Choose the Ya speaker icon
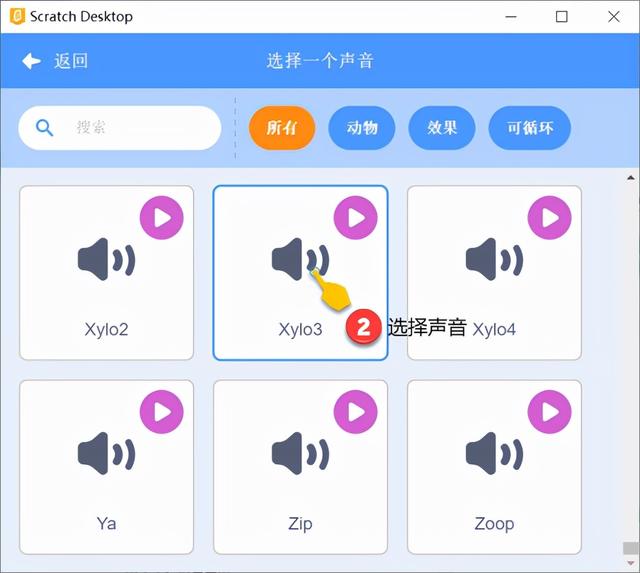 [107, 454]
